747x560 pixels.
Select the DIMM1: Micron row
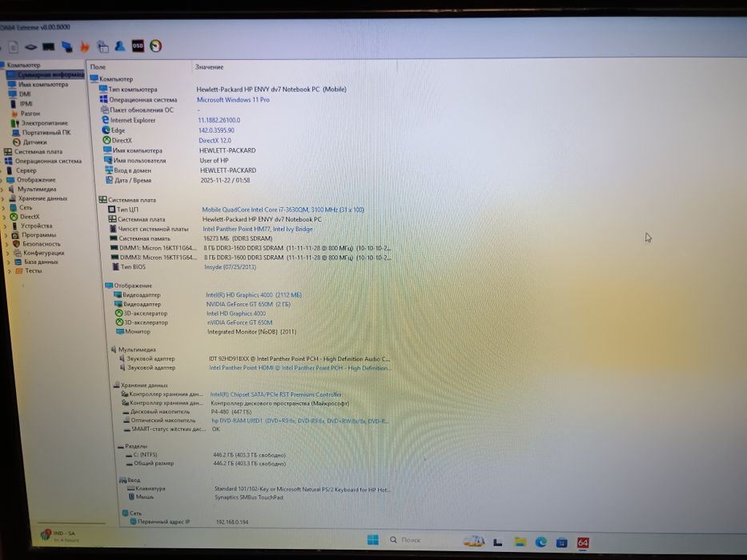pyautogui.click(x=251, y=248)
